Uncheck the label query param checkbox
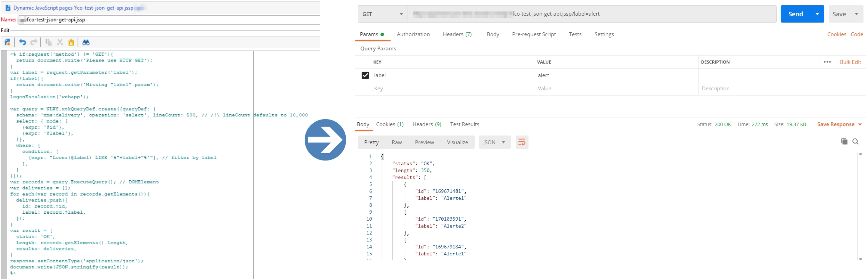 click(x=365, y=75)
